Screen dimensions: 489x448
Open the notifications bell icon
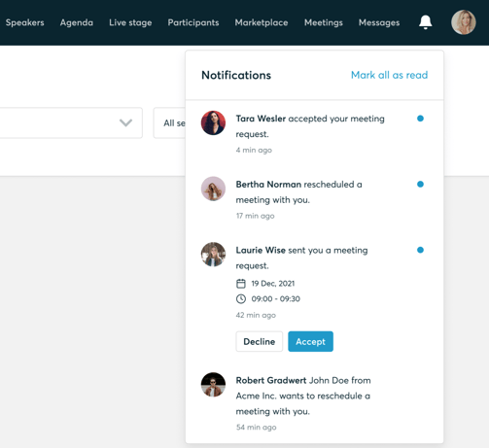click(425, 22)
